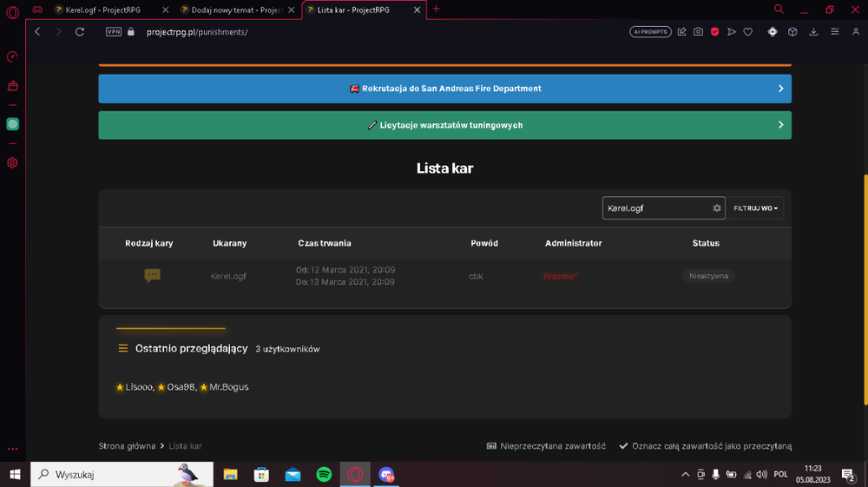Click the Ostatnio przeglądający menu icon
Image resolution: width=868 pixels, height=487 pixels.
tap(123, 348)
